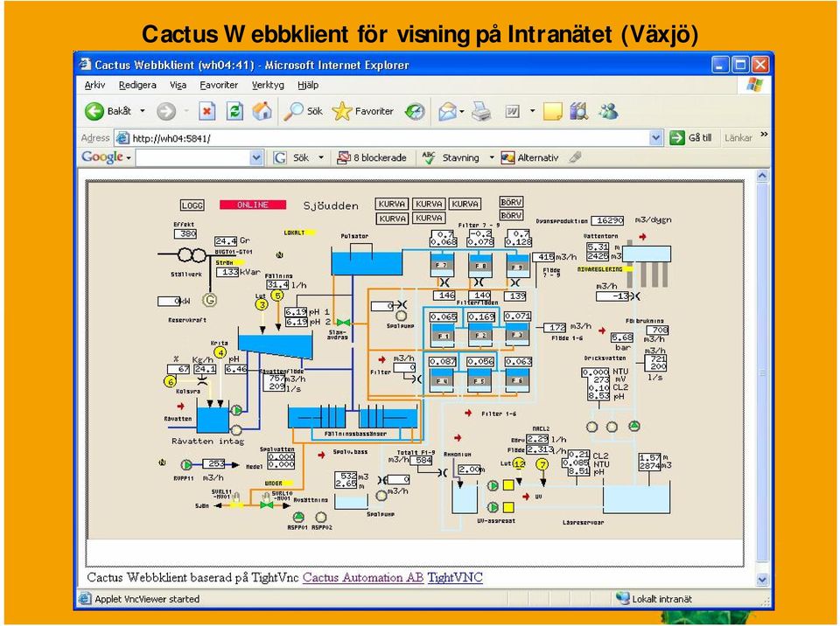Click the Refresh page icon

click(234, 111)
